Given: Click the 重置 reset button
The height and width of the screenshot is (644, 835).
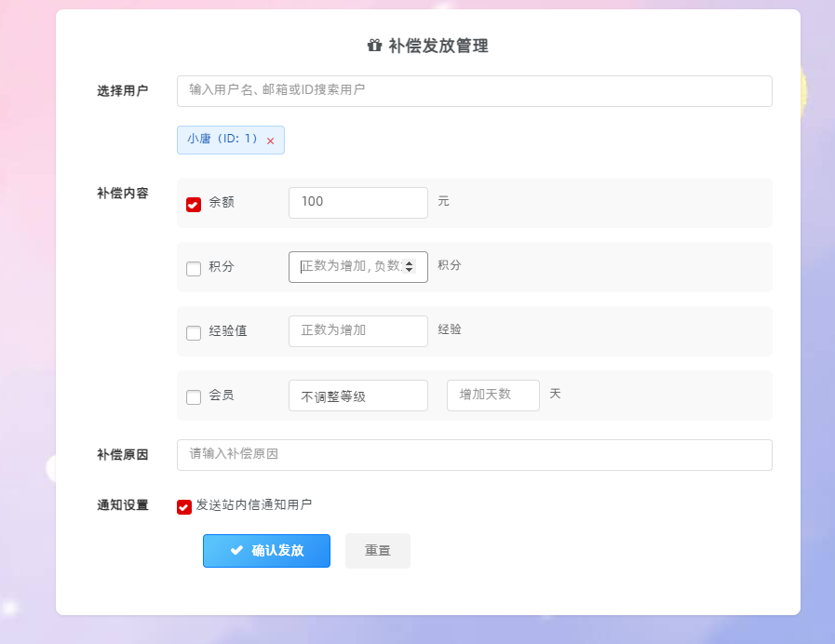Looking at the screenshot, I should pos(378,550).
